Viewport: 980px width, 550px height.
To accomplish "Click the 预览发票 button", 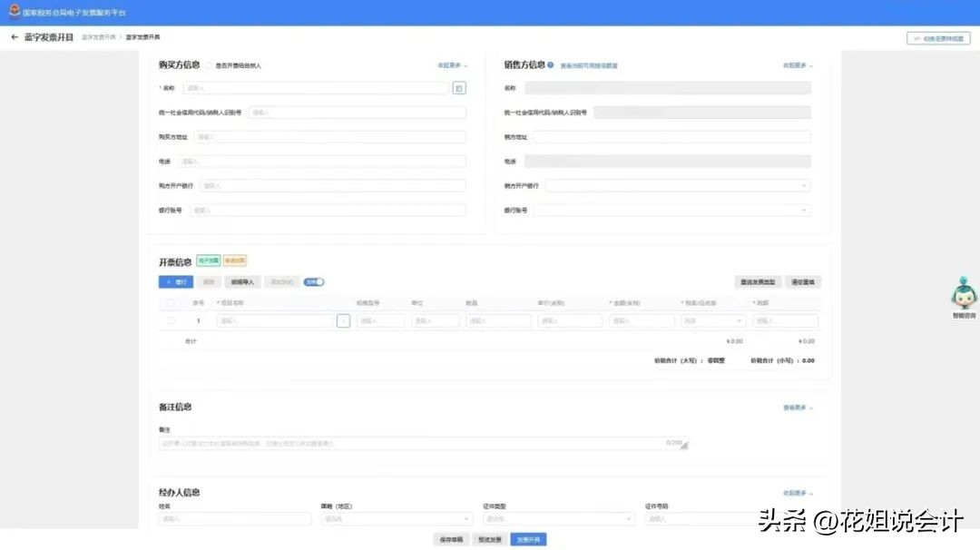I will pos(490,539).
